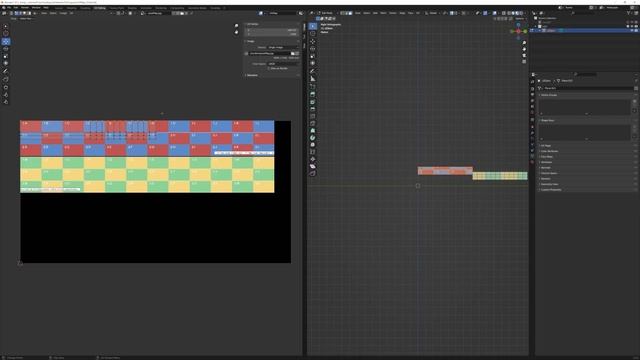Screen dimensions: 640x360
Task: Click the mesh name field in data properties
Action: point(588,88)
